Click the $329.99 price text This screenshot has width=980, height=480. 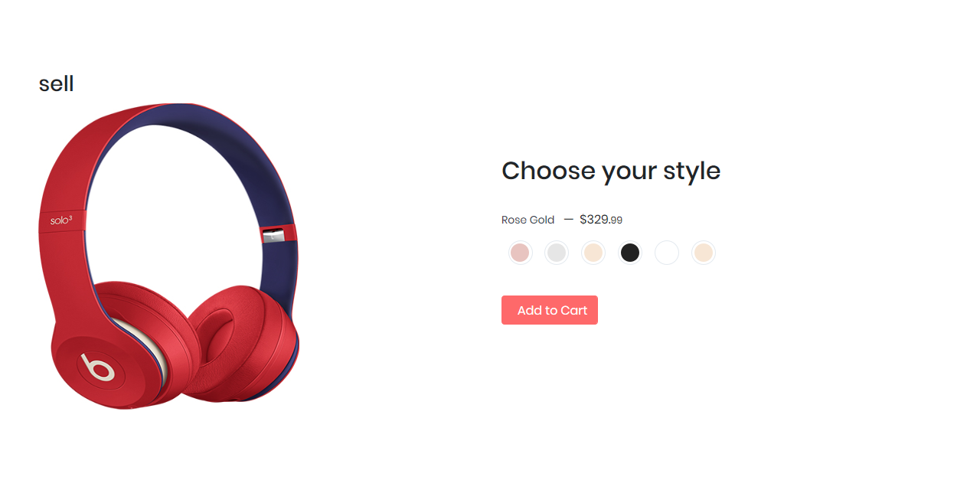601,220
